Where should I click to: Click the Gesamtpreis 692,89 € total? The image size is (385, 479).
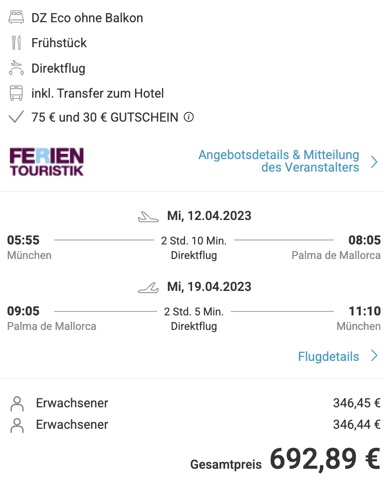point(285,460)
